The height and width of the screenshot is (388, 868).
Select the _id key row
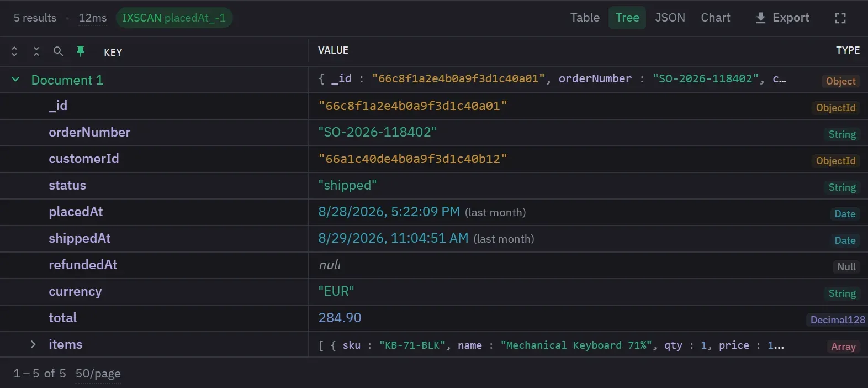[58, 106]
